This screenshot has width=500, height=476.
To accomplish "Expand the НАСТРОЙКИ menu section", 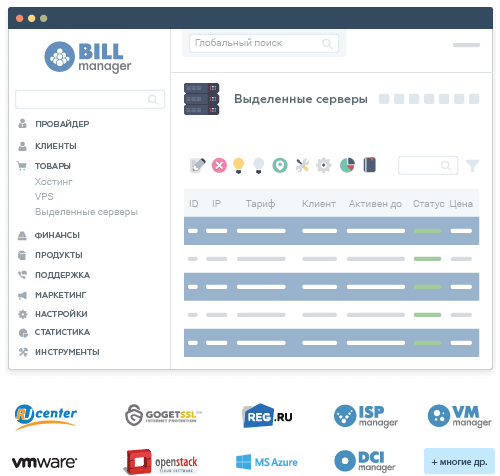I will pos(61,314).
